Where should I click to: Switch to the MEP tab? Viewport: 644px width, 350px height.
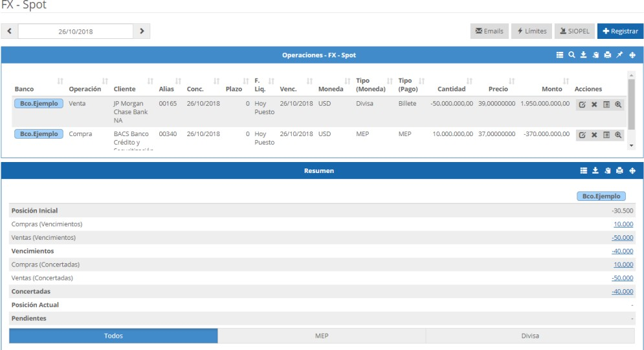point(322,336)
